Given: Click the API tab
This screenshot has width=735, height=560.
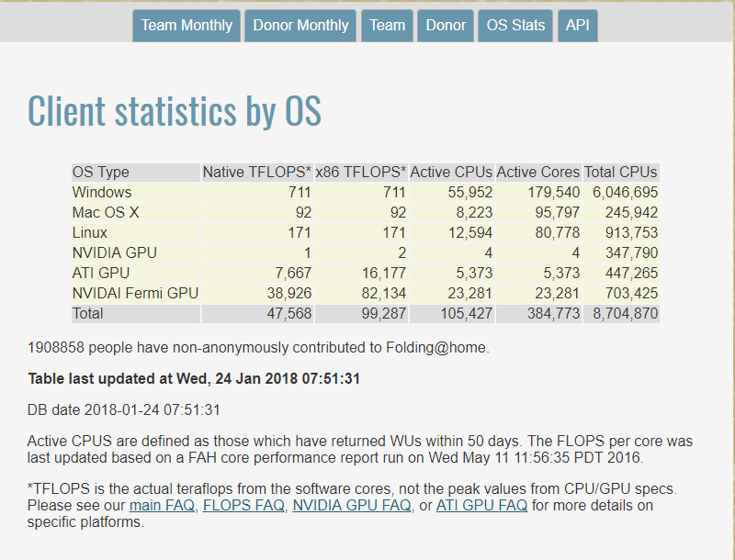Looking at the screenshot, I should (x=578, y=26).
